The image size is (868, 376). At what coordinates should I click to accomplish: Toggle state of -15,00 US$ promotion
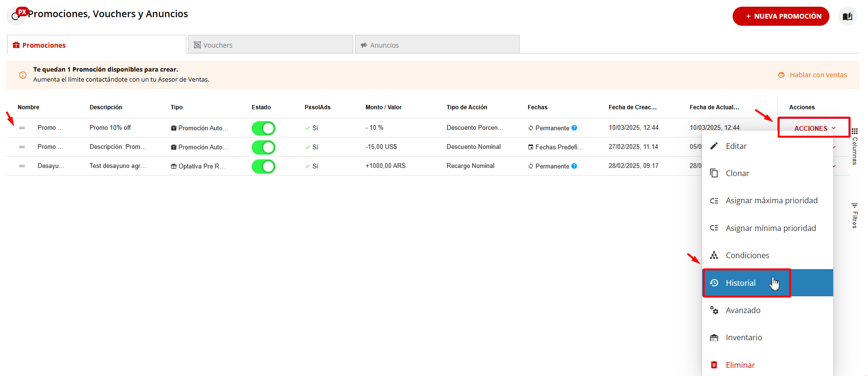(x=264, y=147)
